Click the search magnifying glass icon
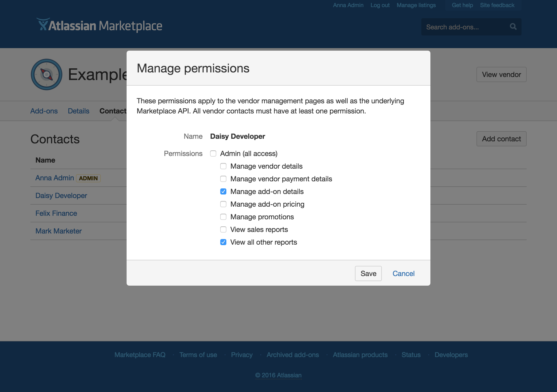The image size is (557, 392). click(x=513, y=27)
